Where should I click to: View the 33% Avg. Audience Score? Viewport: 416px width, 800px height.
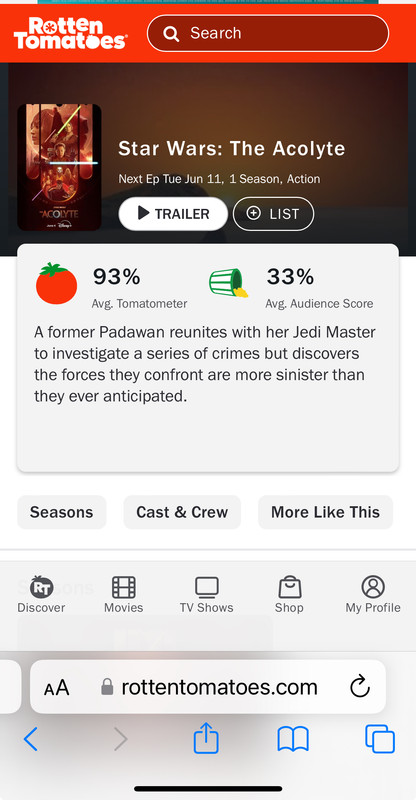click(x=319, y=288)
